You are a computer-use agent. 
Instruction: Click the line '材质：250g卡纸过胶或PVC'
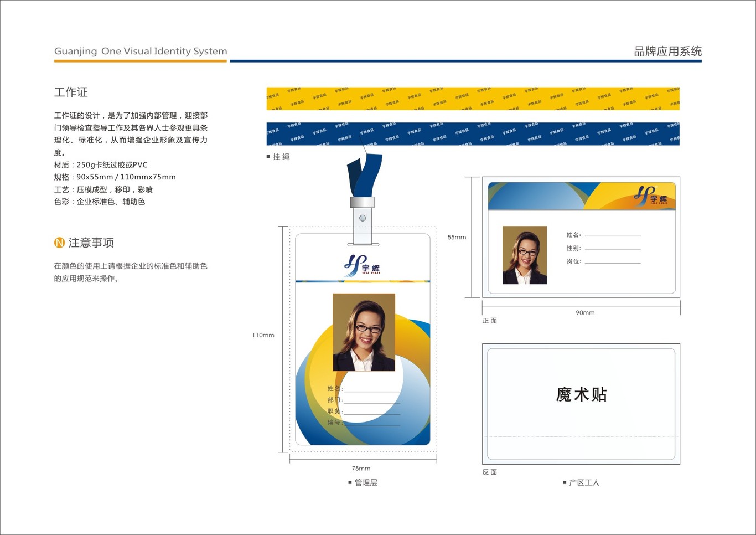pos(101,164)
